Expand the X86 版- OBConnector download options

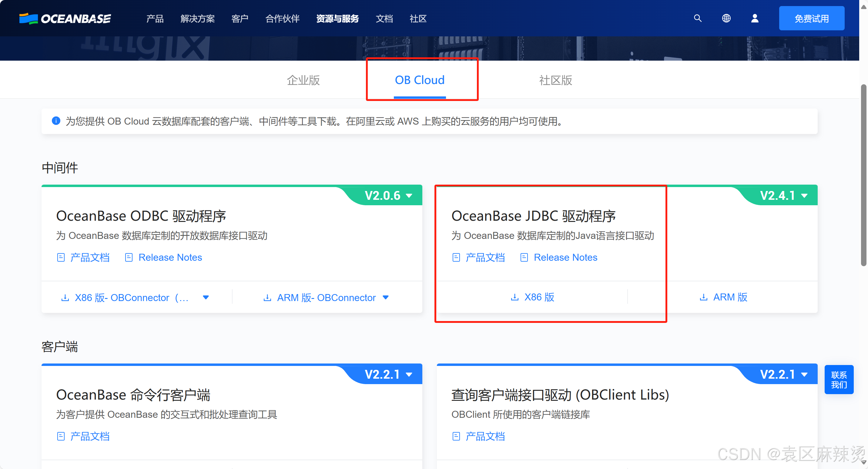pos(206,297)
